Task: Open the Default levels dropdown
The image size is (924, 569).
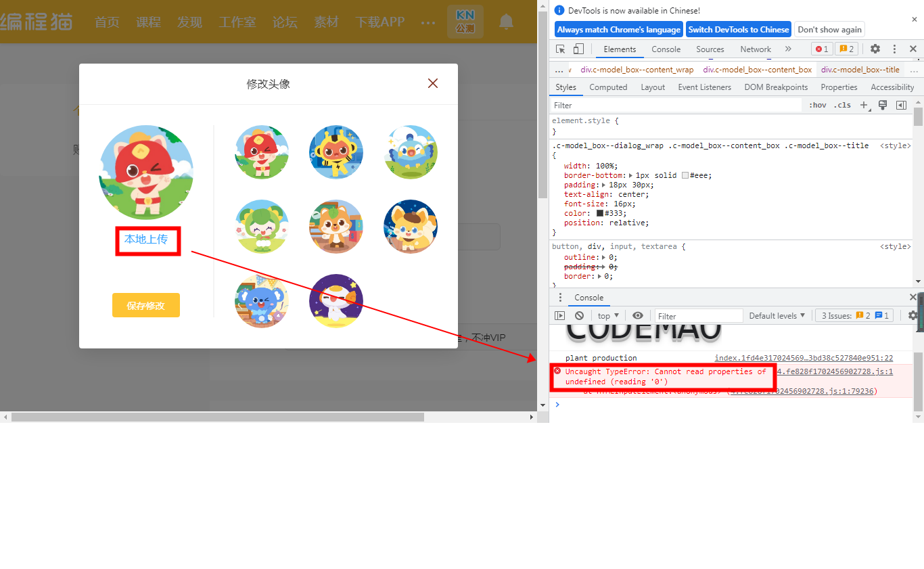Action: 777,316
